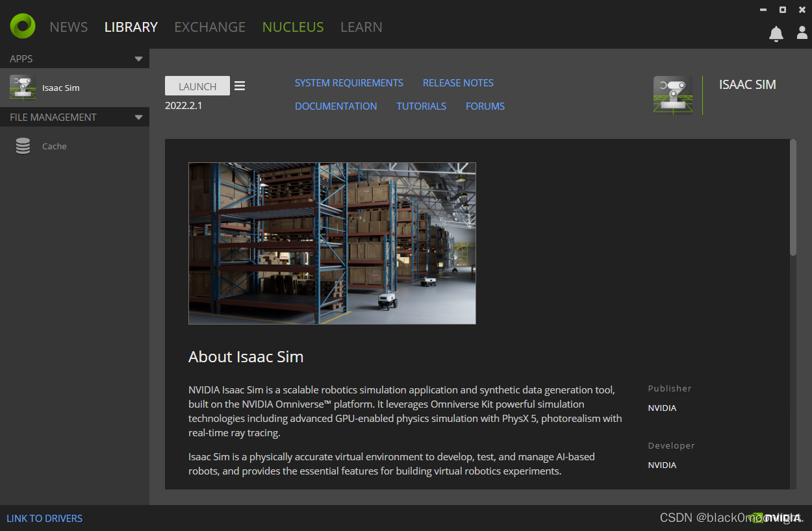
Task: Click the LINK TO DRIVERS link
Action: tap(45, 519)
